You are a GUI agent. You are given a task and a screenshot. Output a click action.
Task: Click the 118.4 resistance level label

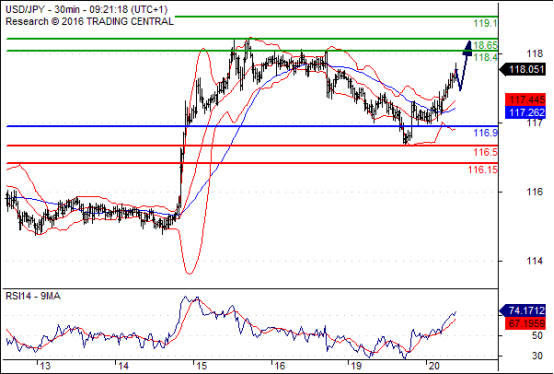coord(485,57)
